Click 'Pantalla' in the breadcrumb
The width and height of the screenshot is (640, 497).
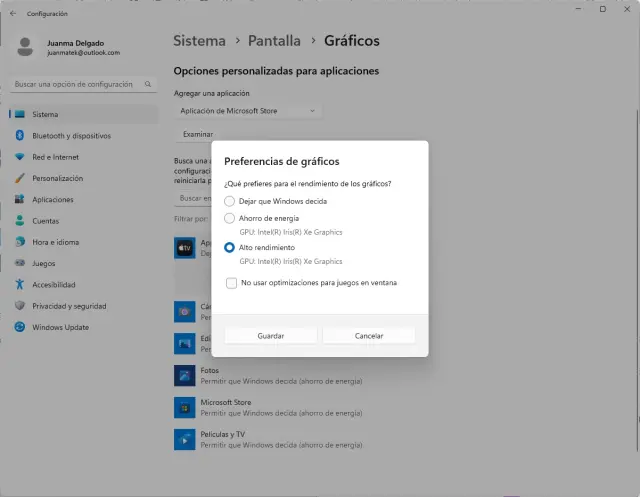[276, 41]
